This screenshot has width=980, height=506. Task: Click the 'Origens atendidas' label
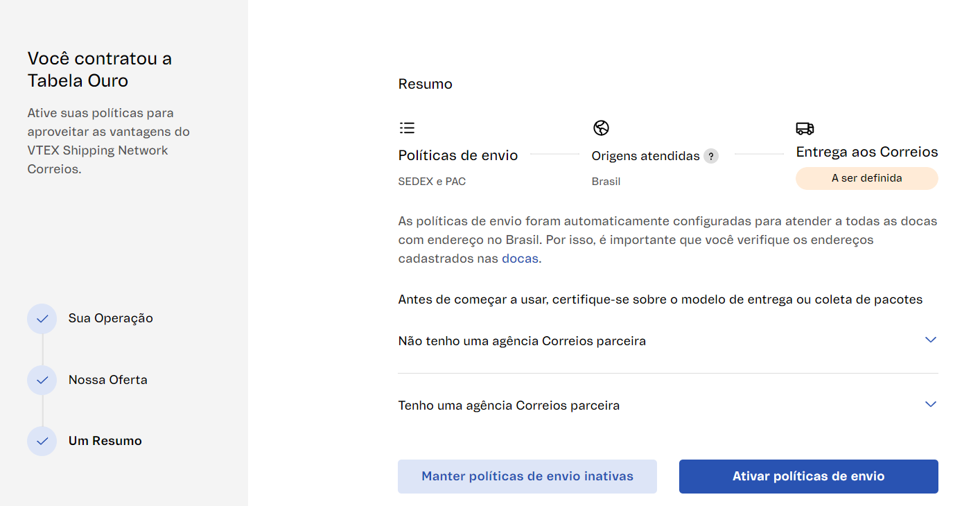coord(645,156)
